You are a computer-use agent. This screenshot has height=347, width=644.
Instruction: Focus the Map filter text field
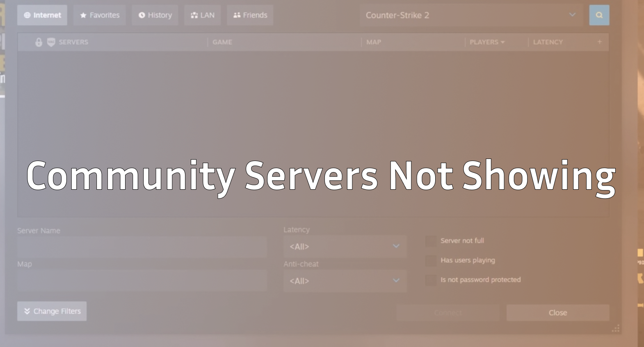pyautogui.click(x=142, y=281)
